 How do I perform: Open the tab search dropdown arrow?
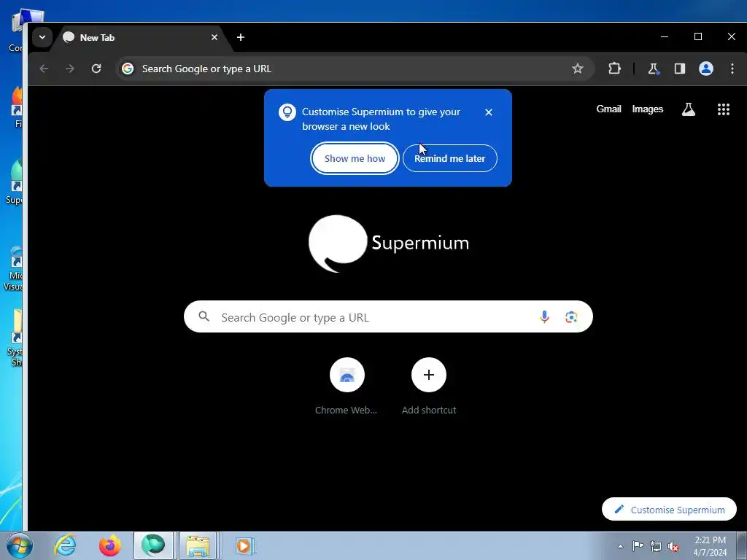(42, 37)
